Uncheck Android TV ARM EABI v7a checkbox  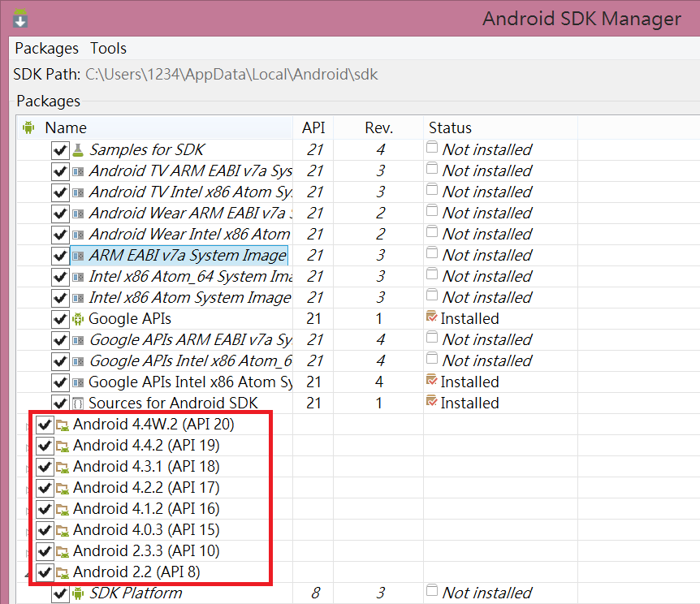60,171
